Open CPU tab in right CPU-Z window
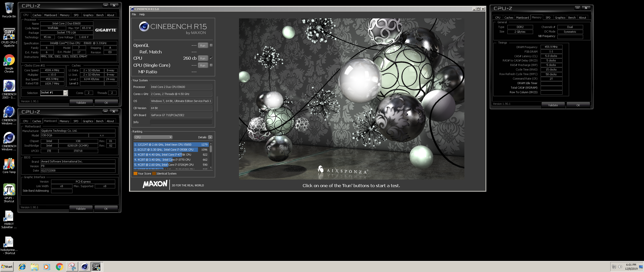Viewport: 644px width, 272px height. pos(498,18)
